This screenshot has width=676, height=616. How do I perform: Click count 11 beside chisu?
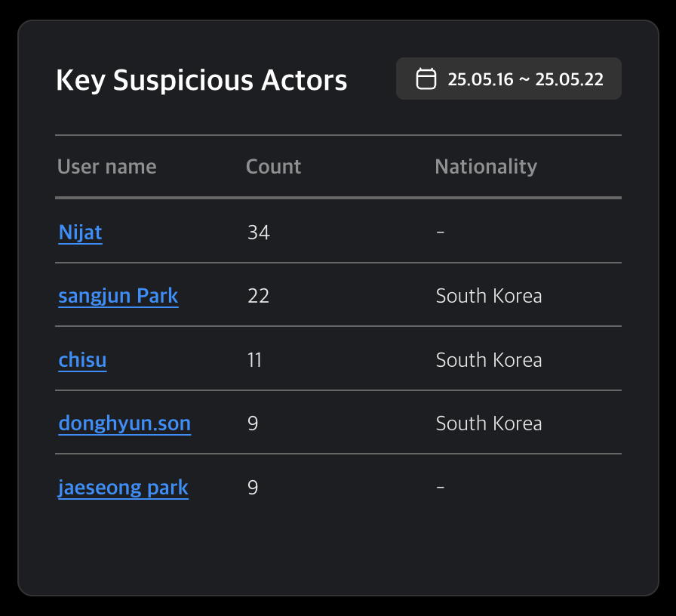pos(254,360)
